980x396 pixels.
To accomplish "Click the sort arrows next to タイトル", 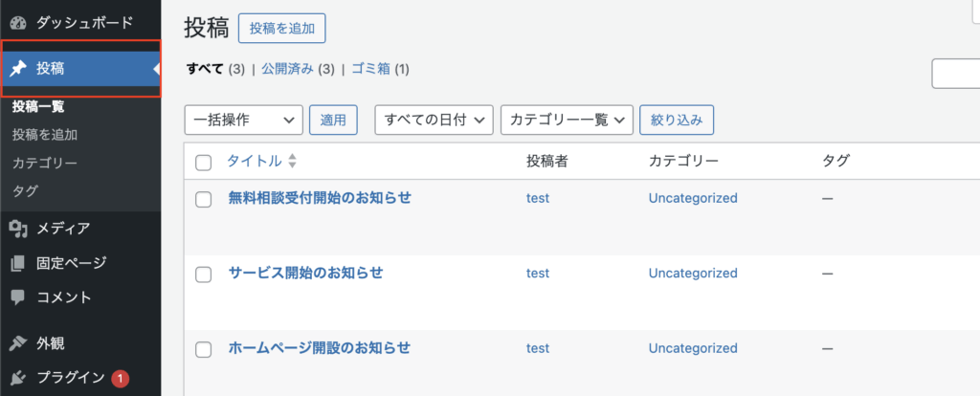I will [293, 162].
